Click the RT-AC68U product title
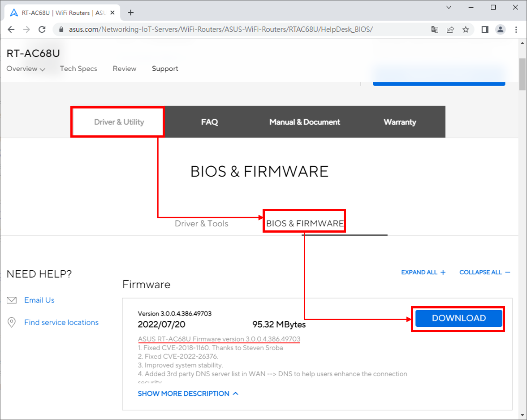 33,53
